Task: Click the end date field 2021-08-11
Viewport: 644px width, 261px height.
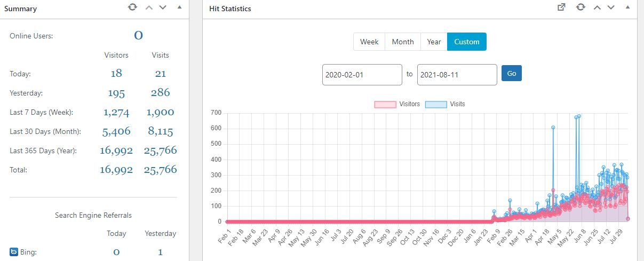Action: click(x=457, y=75)
